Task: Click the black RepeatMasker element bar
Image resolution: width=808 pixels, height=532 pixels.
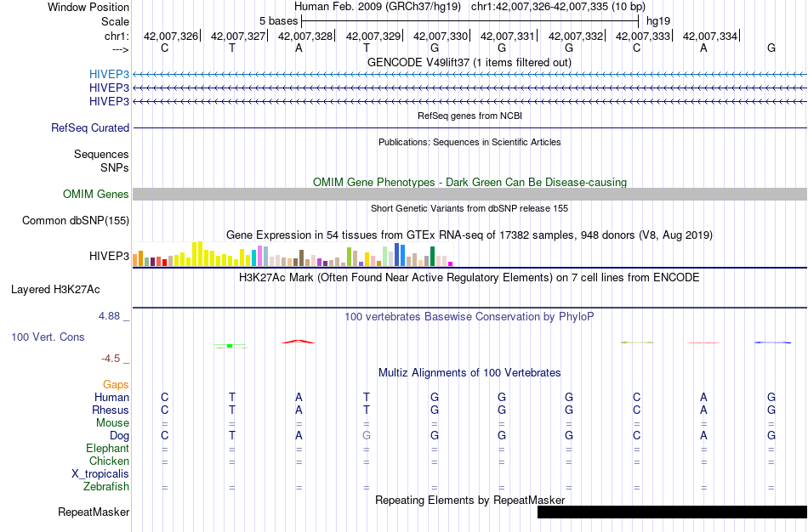Action: tap(672, 512)
